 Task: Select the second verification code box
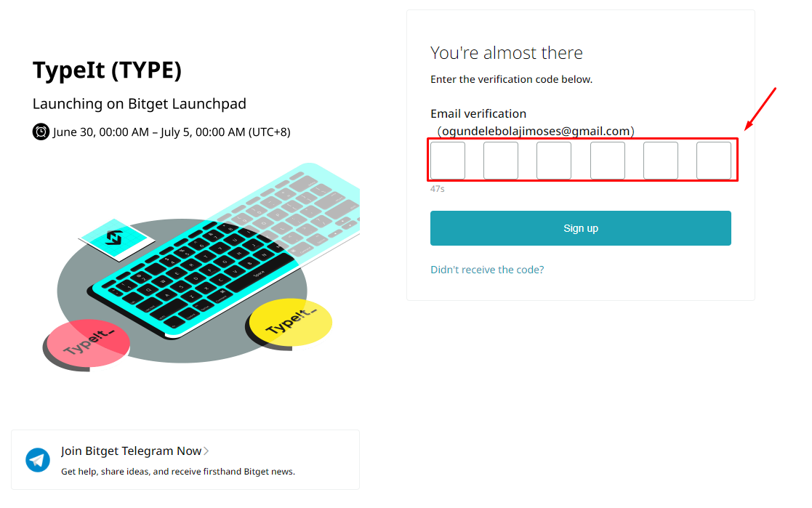[x=501, y=161]
